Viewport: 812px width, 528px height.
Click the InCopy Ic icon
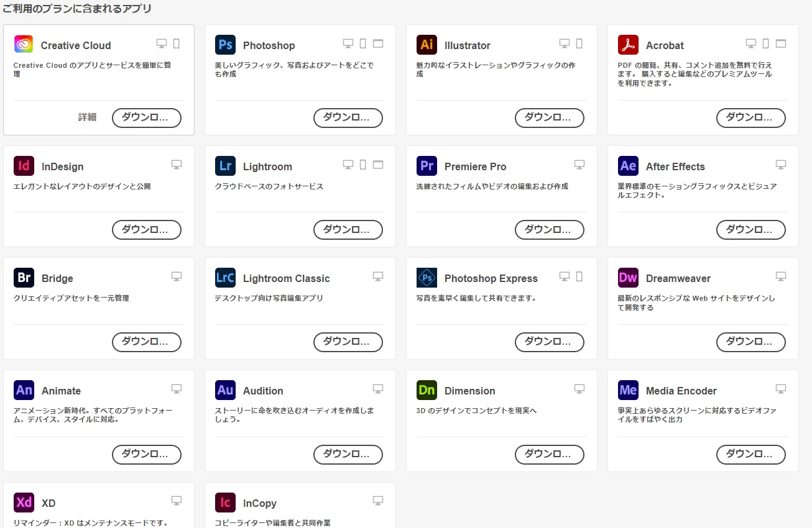[225, 503]
